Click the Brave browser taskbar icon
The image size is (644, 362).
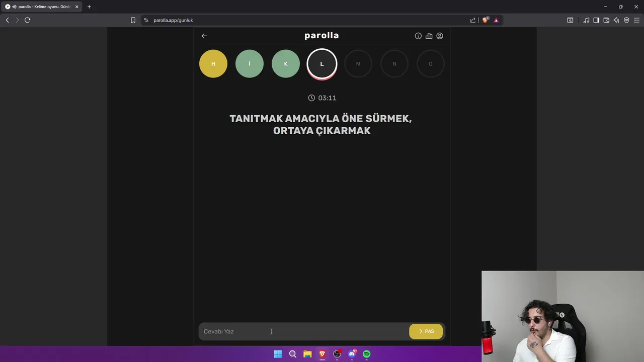(x=322, y=354)
